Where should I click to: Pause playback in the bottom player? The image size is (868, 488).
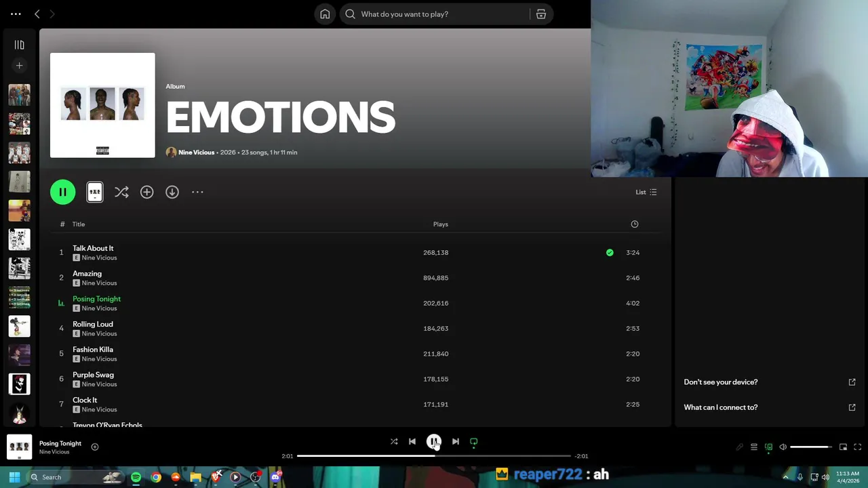point(434,442)
